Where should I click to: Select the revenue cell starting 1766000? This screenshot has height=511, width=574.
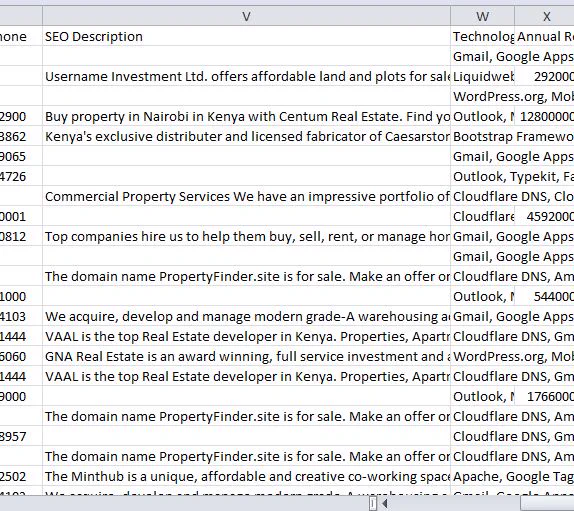[544, 396]
